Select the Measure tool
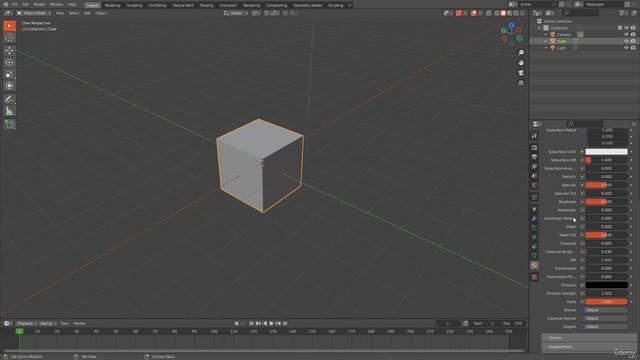This screenshot has height=360, width=640. click(x=9, y=111)
